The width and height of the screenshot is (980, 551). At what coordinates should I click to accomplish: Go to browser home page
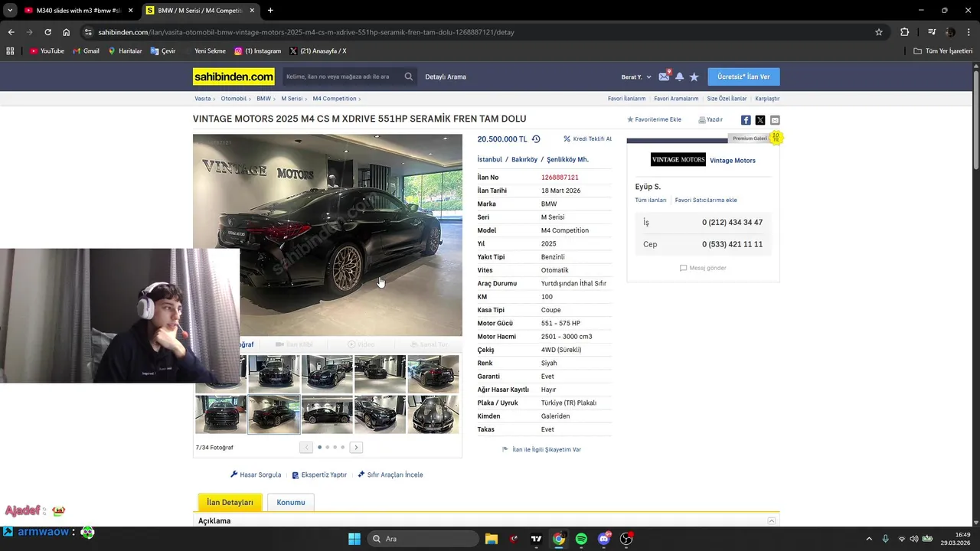[66, 32]
